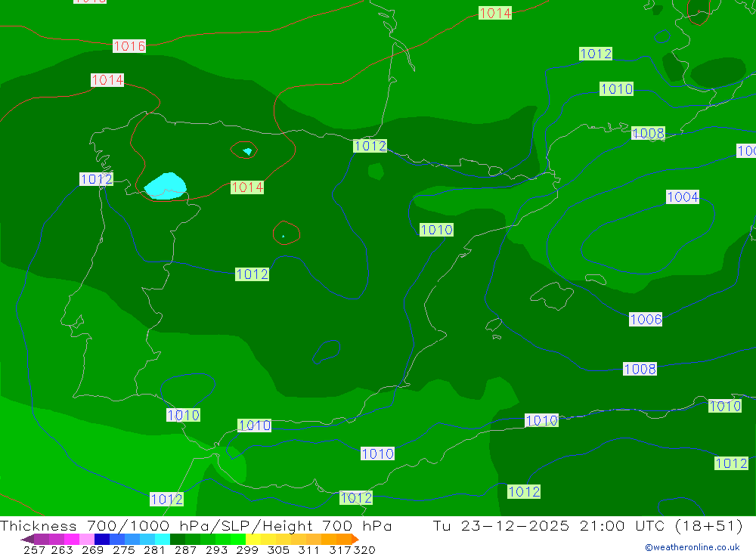
Task: Select the darkest green legend swatch
Action: tap(178, 539)
